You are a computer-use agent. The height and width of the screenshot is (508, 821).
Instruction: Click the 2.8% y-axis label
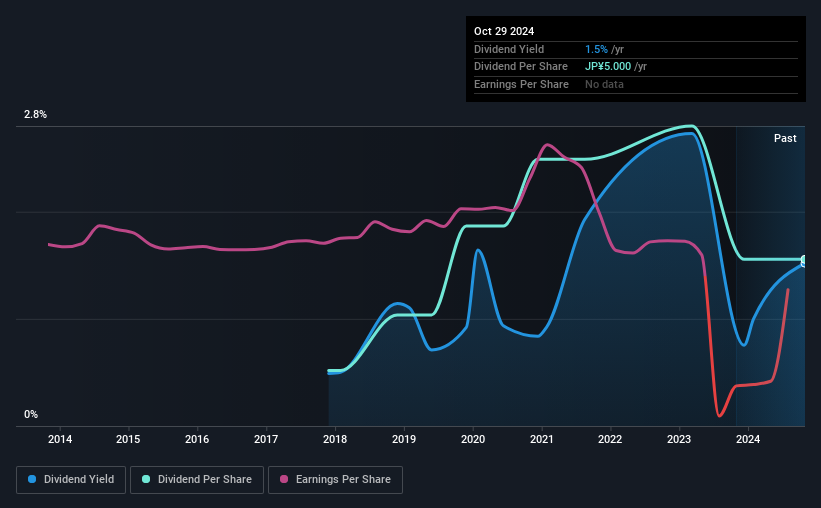[35, 114]
